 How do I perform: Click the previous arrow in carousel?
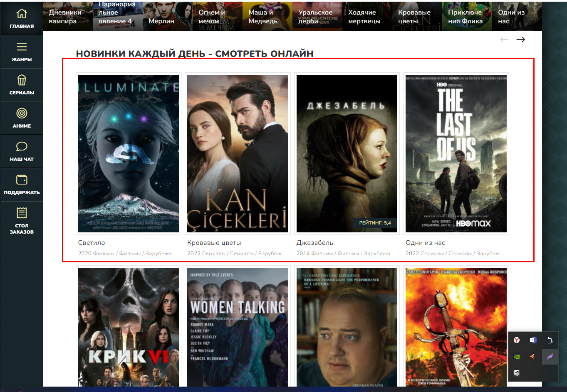pos(504,39)
